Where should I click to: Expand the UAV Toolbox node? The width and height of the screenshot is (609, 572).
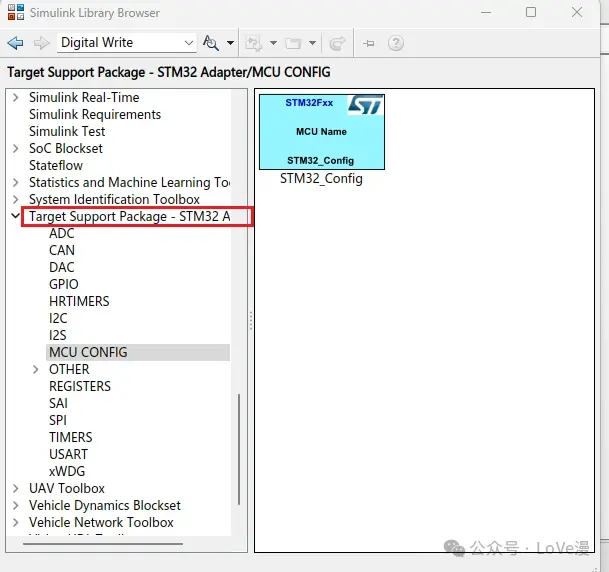(x=16, y=488)
